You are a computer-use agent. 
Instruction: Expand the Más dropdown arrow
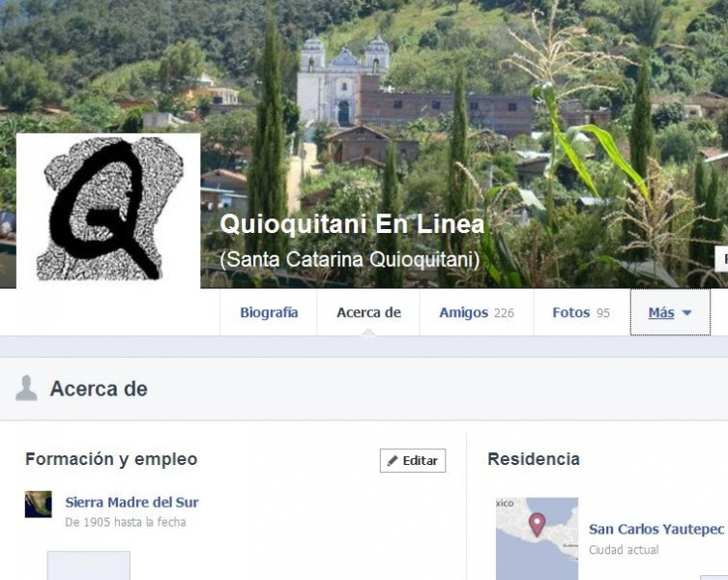[686, 313]
